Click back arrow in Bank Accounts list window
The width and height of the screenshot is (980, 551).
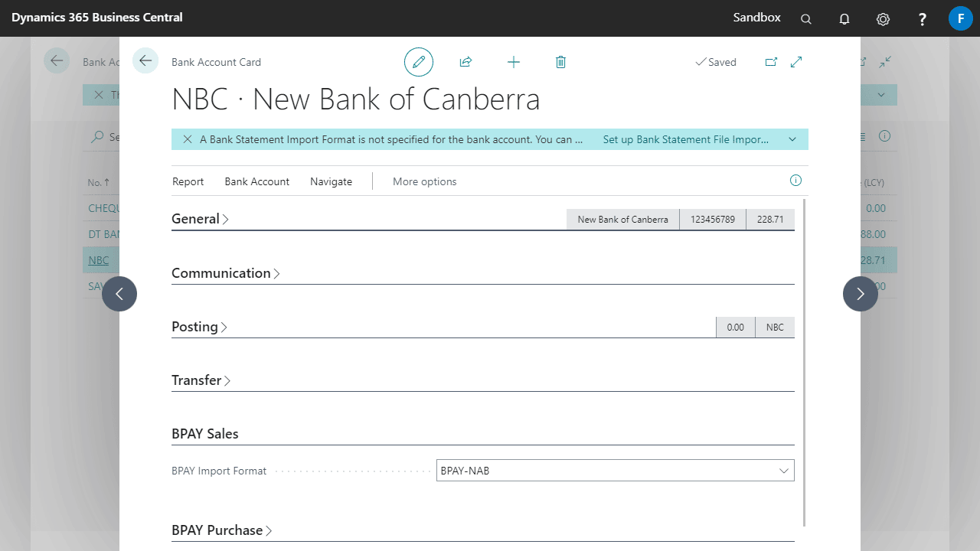pyautogui.click(x=57, y=60)
